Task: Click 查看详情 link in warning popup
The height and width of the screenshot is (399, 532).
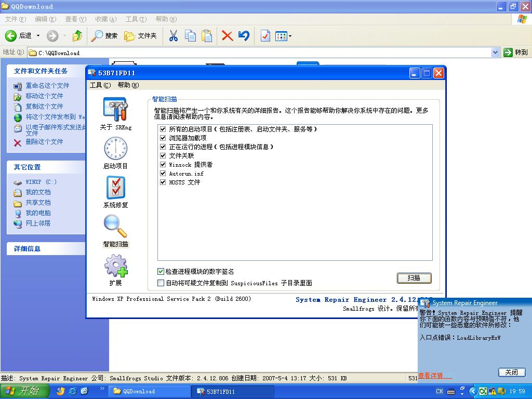Action: (435, 375)
